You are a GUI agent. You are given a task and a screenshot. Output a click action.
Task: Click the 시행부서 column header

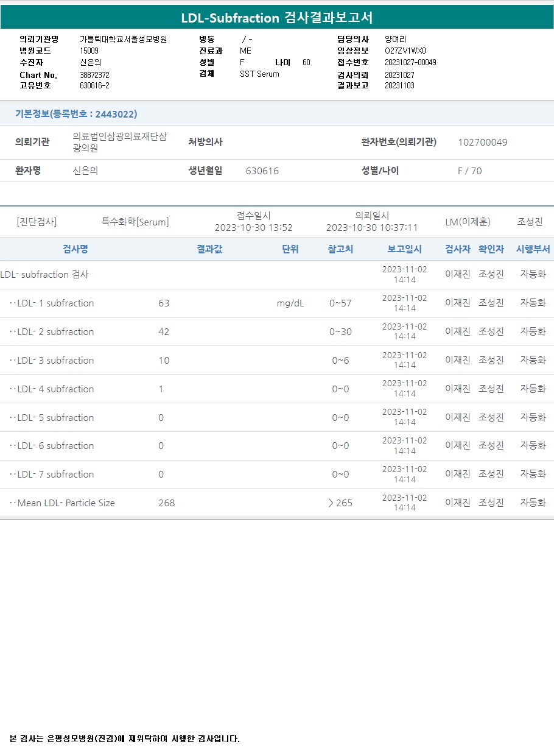pos(533,249)
